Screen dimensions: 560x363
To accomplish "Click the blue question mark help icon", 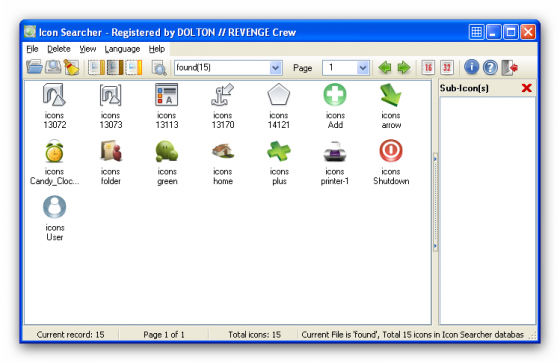I will [490, 67].
